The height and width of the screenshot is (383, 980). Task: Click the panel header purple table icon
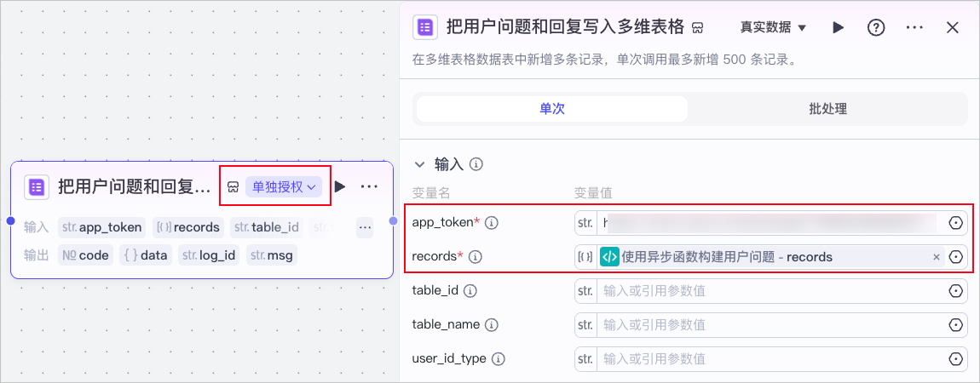pos(425,27)
